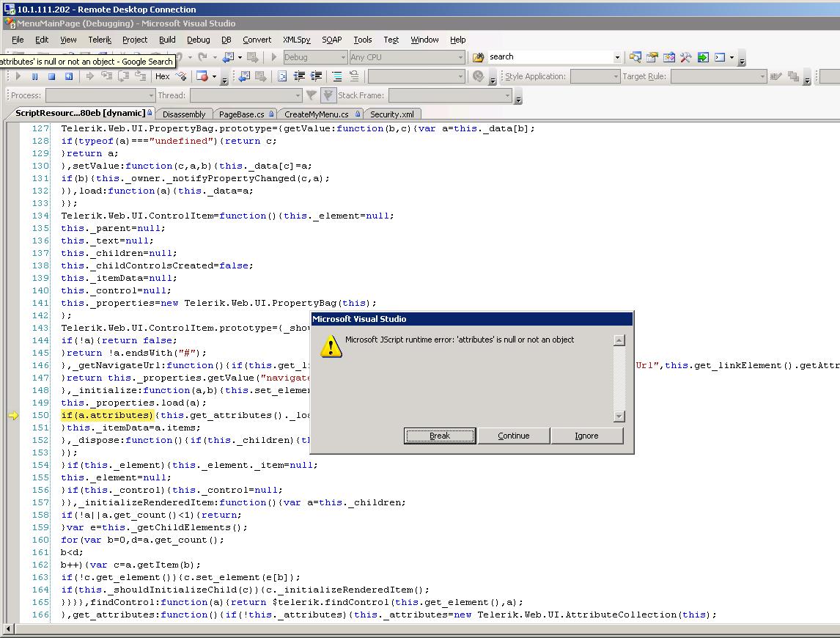Open the Stack Frame dropdown
The image size is (840, 638).
(x=507, y=95)
